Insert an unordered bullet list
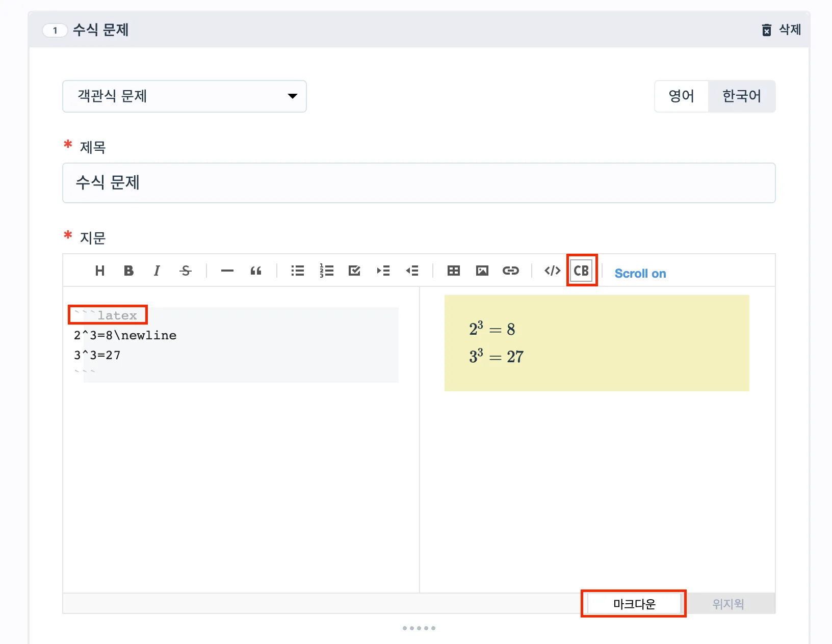 [298, 271]
